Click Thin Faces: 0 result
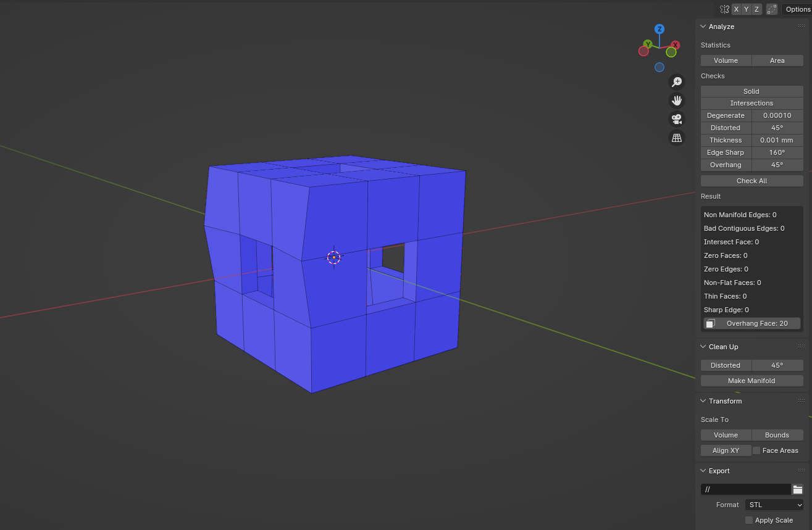The height and width of the screenshot is (530, 812). [x=726, y=296]
